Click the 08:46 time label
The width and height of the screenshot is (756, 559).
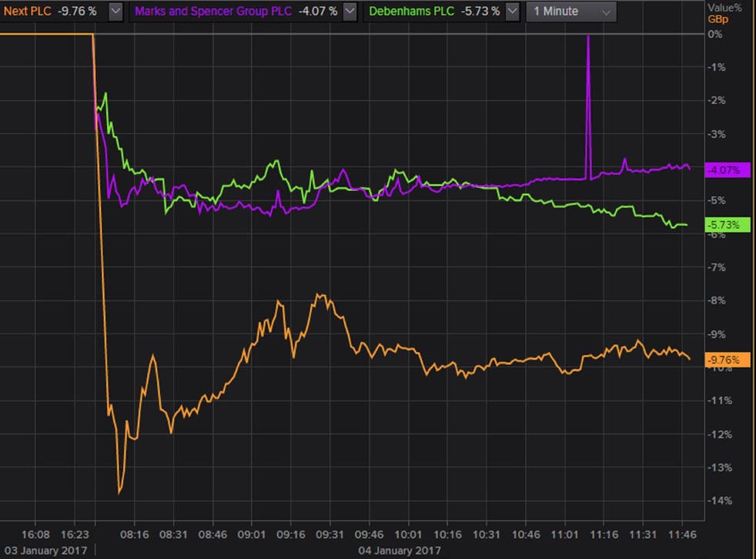pyautogui.click(x=212, y=534)
